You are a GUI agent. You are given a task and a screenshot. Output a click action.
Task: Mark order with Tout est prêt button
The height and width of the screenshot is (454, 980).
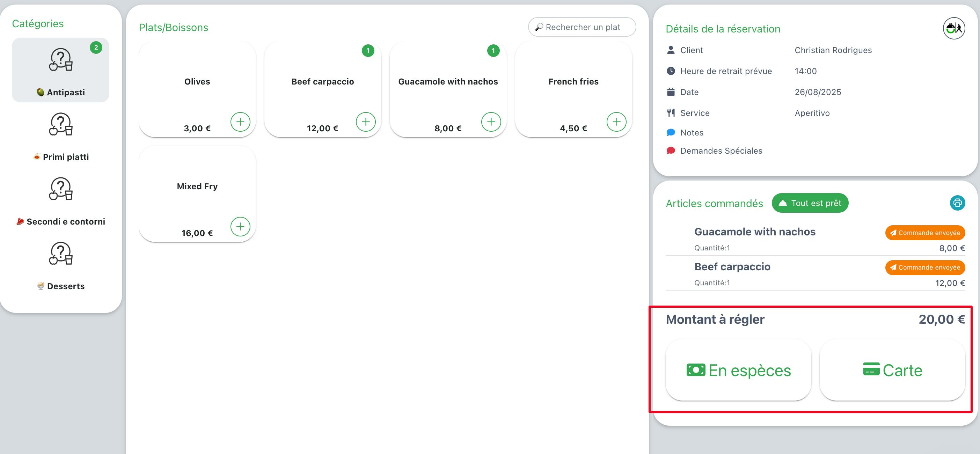(x=810, y=203)
